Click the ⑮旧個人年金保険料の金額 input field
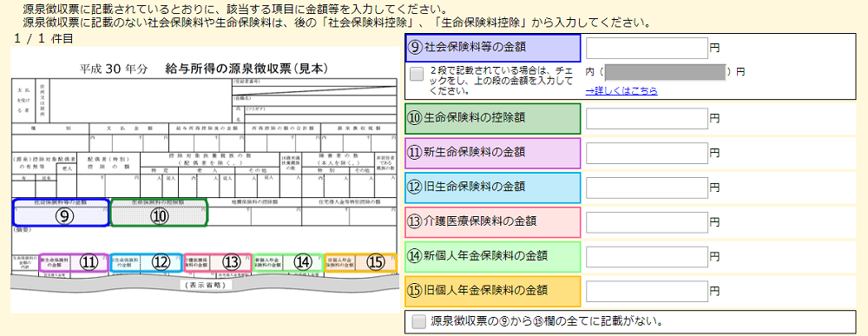868x336 pixels. pos(648,291)
